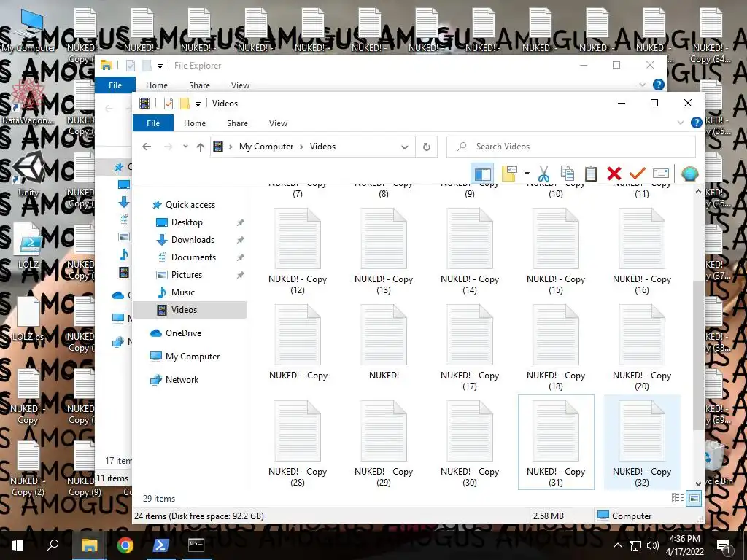This screenshot has height=560, width=747.
Task: Open the Videos window View tab
Action: pyautogui.click(x=278, y=122)
